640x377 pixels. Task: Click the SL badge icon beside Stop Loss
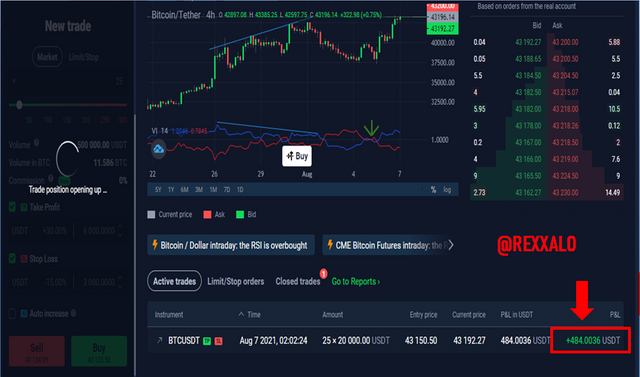coord(24,259)
